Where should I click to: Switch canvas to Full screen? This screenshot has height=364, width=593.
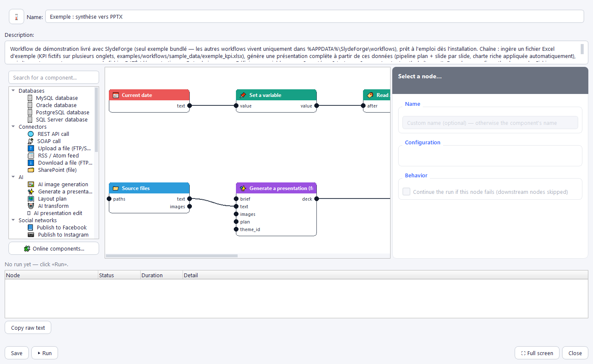(x=537, y=353)
